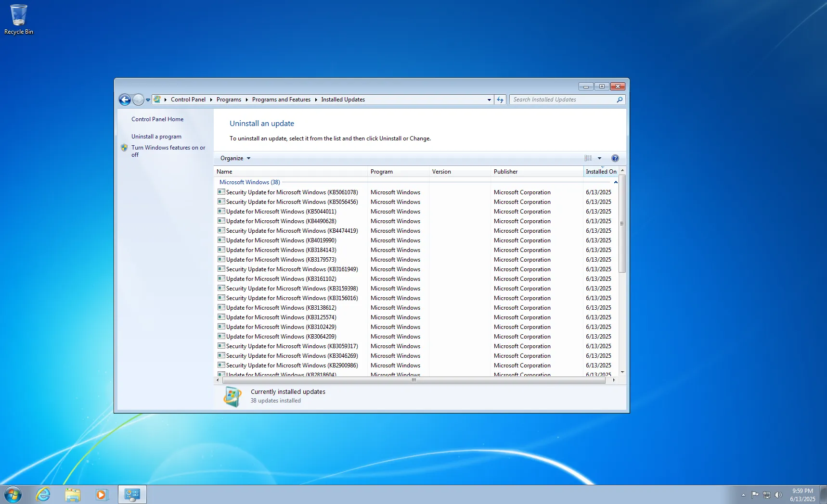Select Update KB3102429 row
The height and width of the screenshot is (504, 827).
(416, 327)
